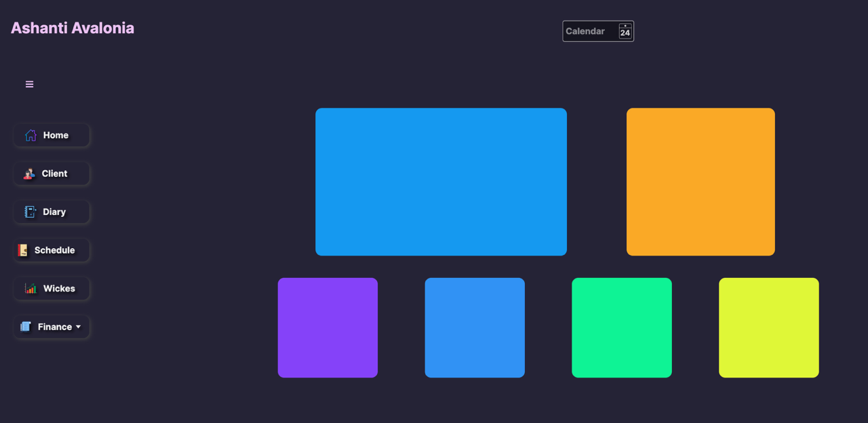Toggle the hamburger menu in the sidebar
868x423 pixels.
point(29,84)
